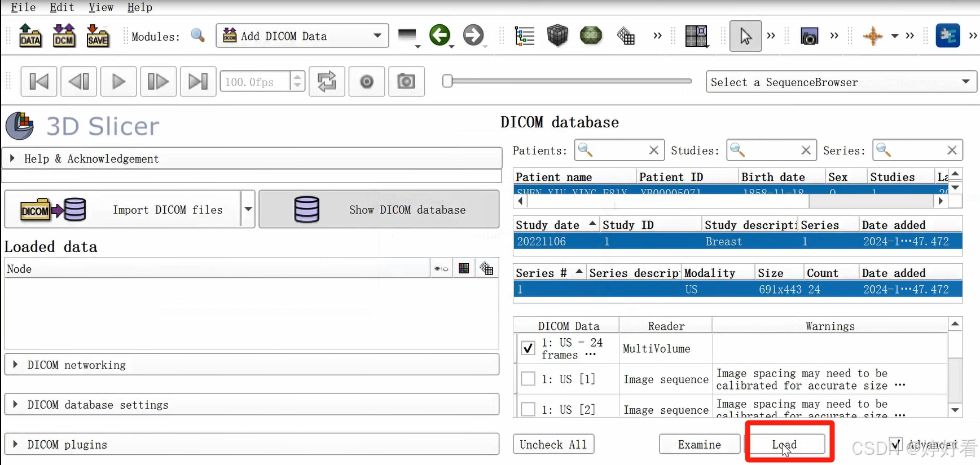Toggle sequence loop playback button

pyautogui.click(x=327, y=82)
